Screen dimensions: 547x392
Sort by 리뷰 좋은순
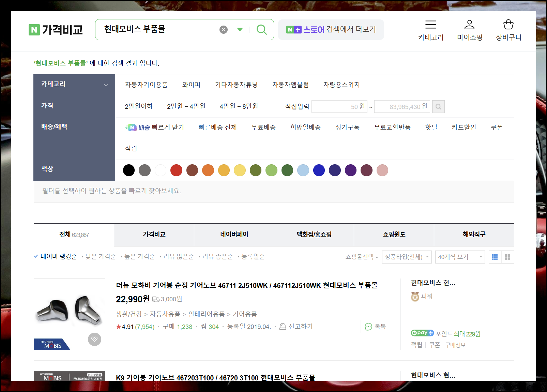pyautogui.click(x=217, y=257)
